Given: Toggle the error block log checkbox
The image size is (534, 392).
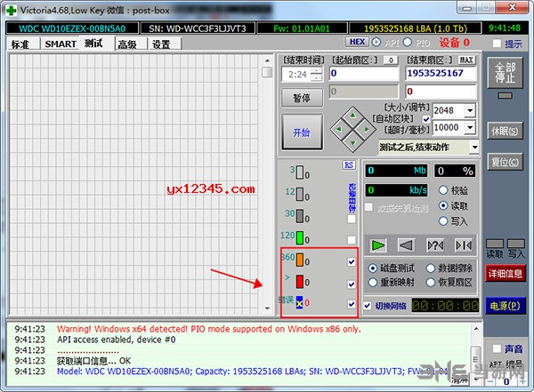Looking at the screenshot, I should [352, 304].
